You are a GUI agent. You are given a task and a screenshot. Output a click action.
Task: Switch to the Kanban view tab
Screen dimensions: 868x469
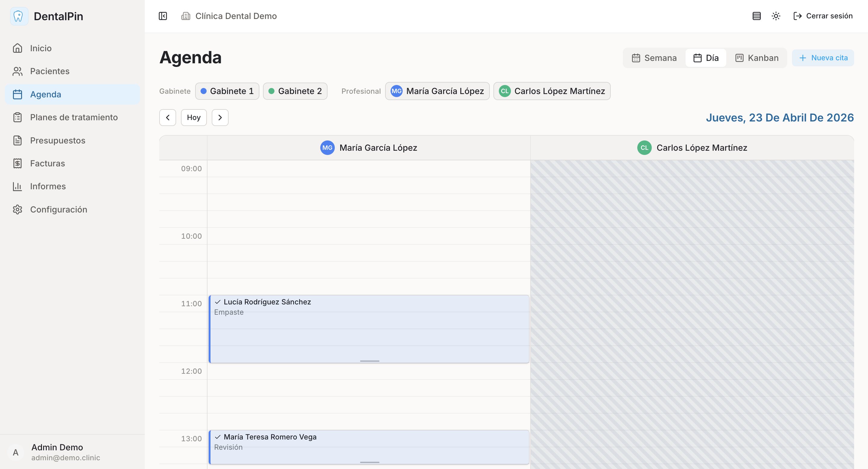point(757,58)
